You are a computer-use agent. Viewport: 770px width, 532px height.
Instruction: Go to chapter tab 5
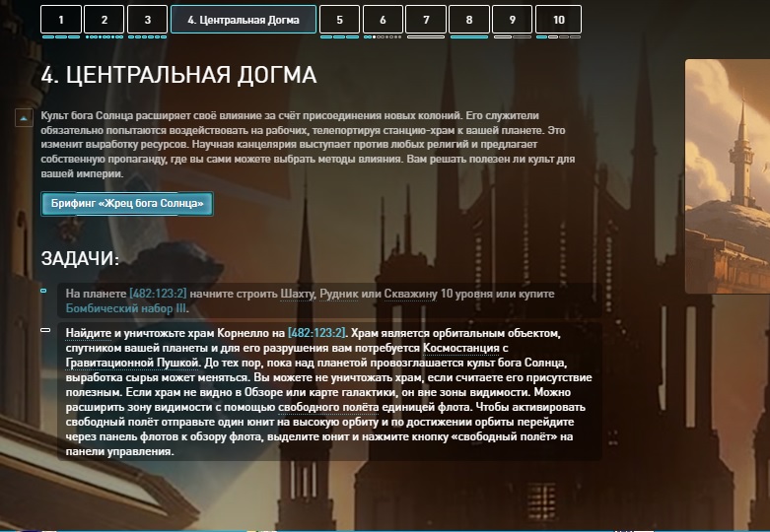coord(339,20)
